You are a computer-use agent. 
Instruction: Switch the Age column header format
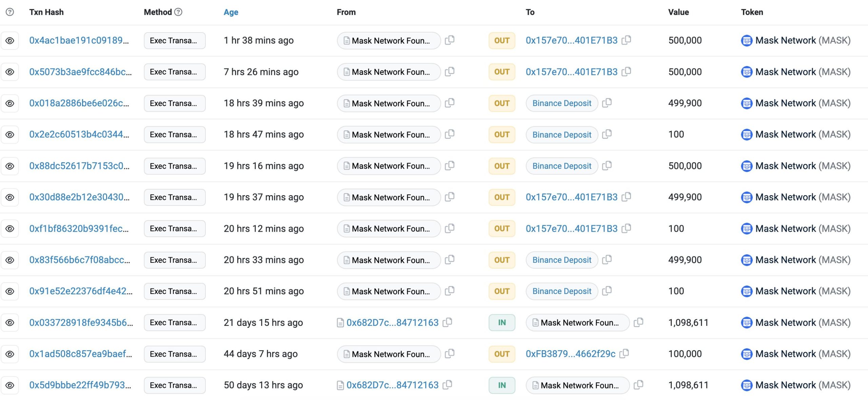231,12
